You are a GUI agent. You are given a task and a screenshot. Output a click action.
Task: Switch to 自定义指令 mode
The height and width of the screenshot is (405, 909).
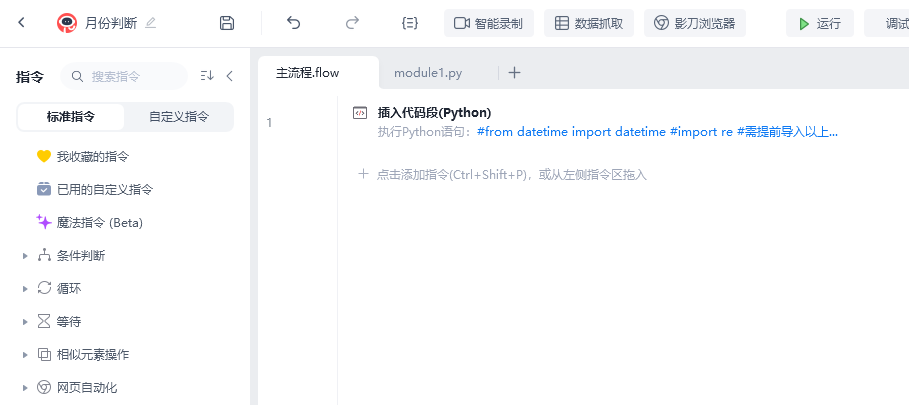point(179,117)
